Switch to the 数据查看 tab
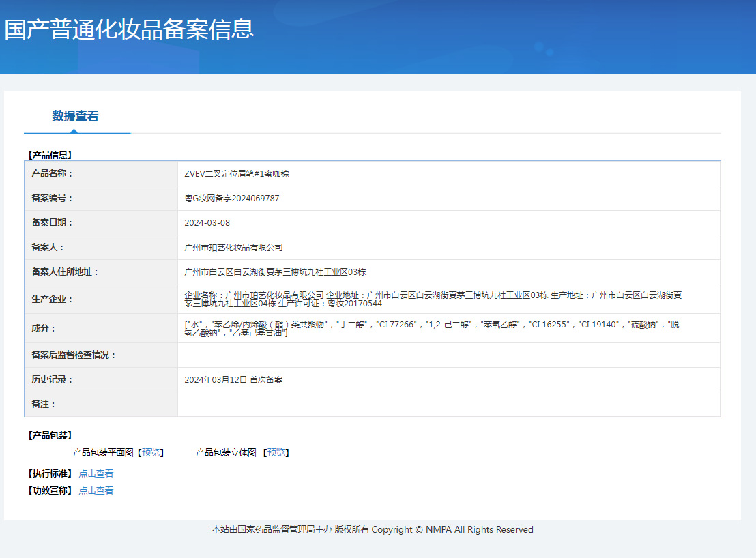 75,117
